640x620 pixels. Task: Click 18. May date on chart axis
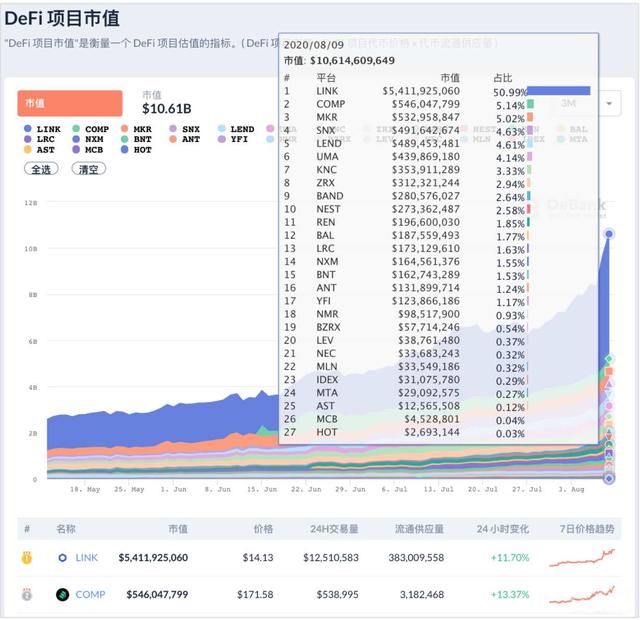[85, 489]
